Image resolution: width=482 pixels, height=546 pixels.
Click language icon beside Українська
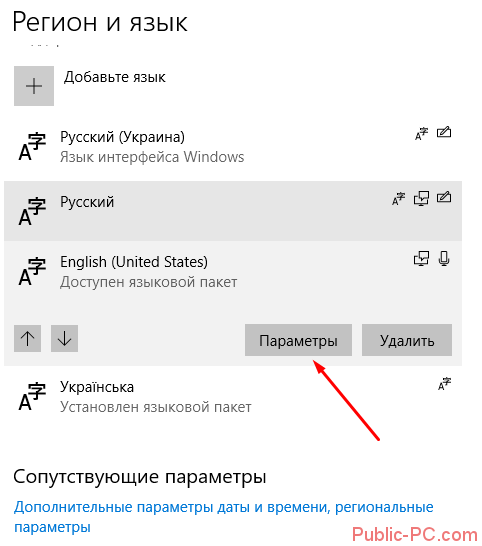point(32,397)
